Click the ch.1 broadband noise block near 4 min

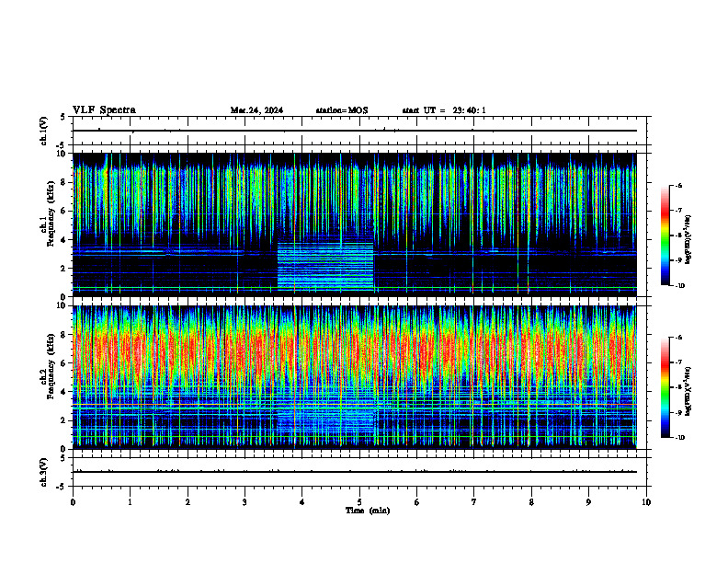325,265
